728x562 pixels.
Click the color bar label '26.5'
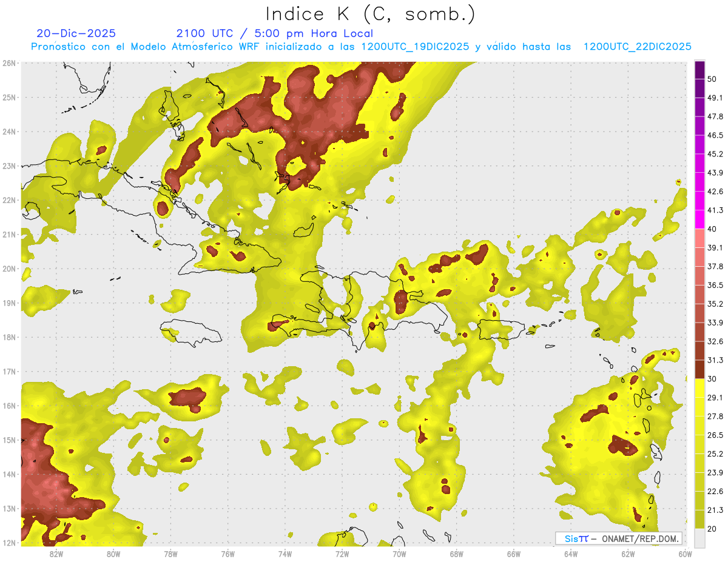[x=715, y=435]
